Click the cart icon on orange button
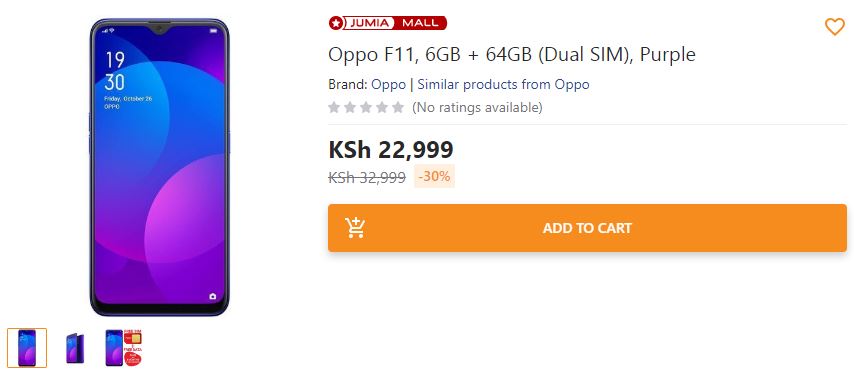 tap(355, 228)
